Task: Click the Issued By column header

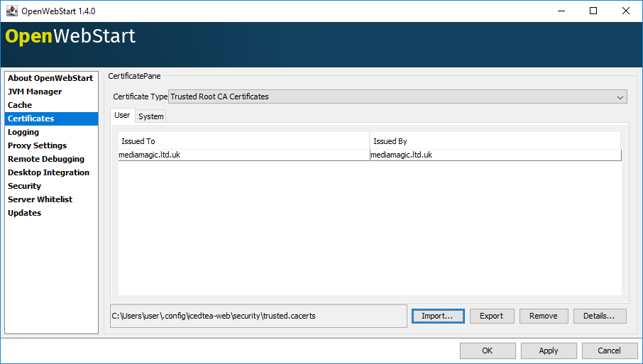Action: tap(495, 141)
